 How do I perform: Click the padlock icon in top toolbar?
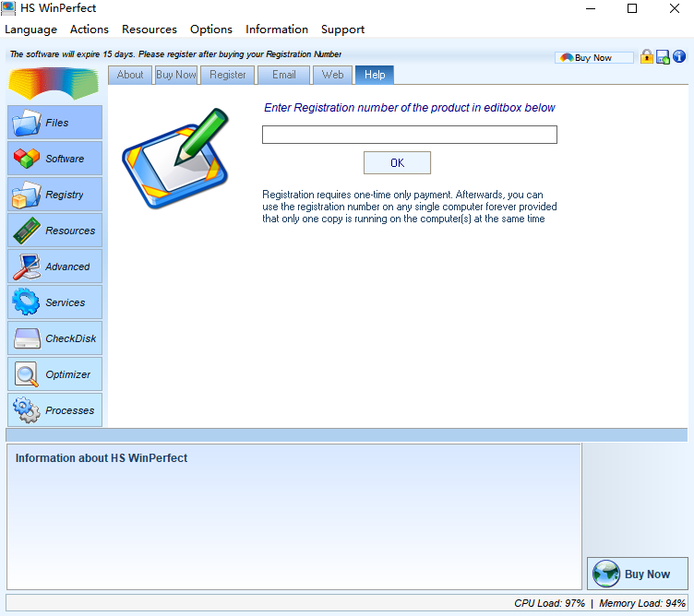pyautogui.click(x=647, y=56)
